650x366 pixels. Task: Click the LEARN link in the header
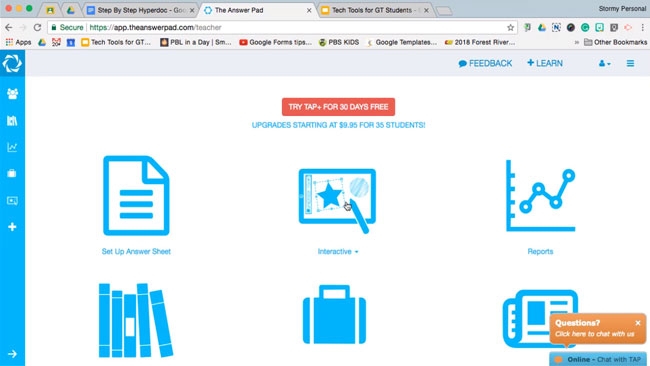pos(545,63)
